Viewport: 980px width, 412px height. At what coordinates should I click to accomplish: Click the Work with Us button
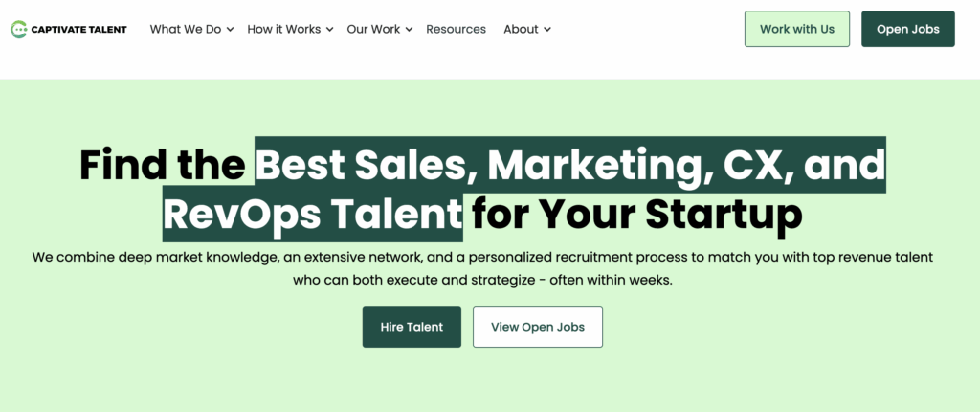796,29
